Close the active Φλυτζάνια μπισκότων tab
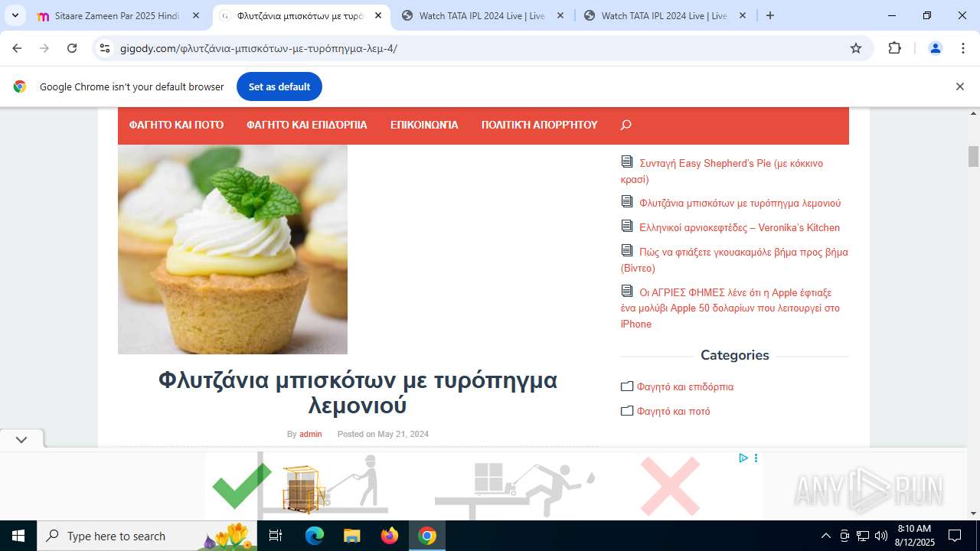 377,15
